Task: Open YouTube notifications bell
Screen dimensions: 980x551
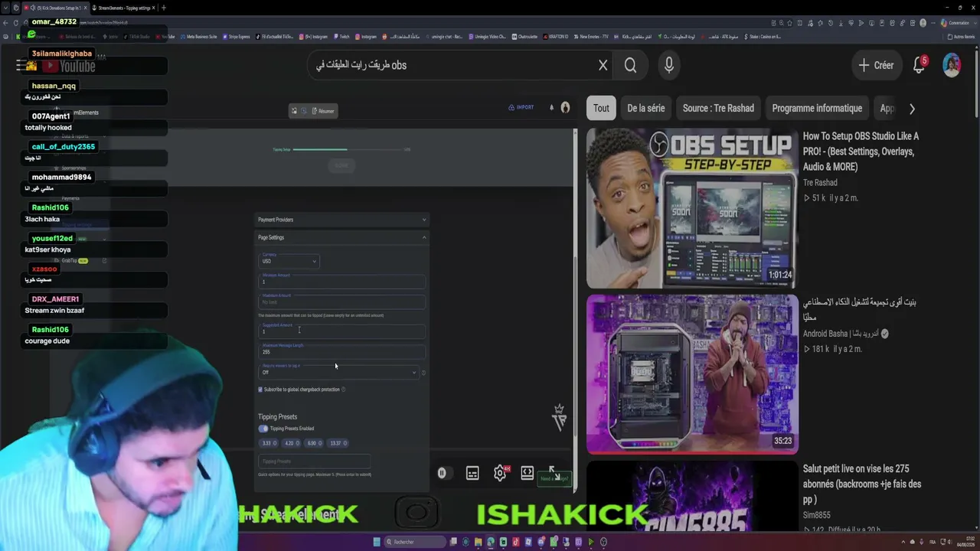Action: pyautogui.click(x=920, y=65)
